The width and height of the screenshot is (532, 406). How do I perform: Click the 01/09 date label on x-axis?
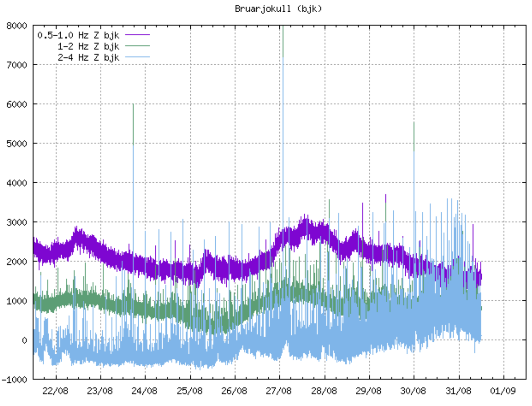click(503, 391)
